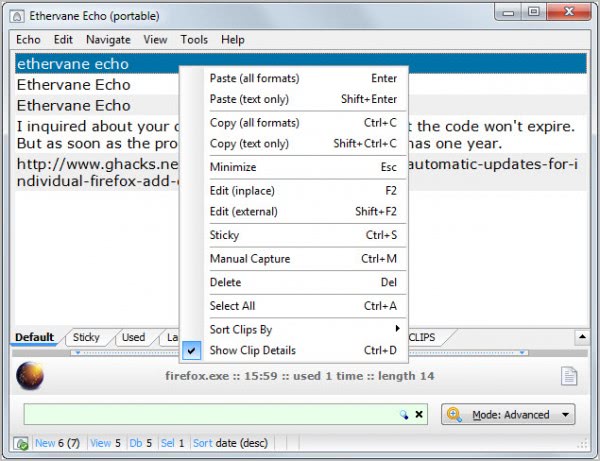600x461 pixels.
Task: Open the Help menu
Action: click(233, 39)
